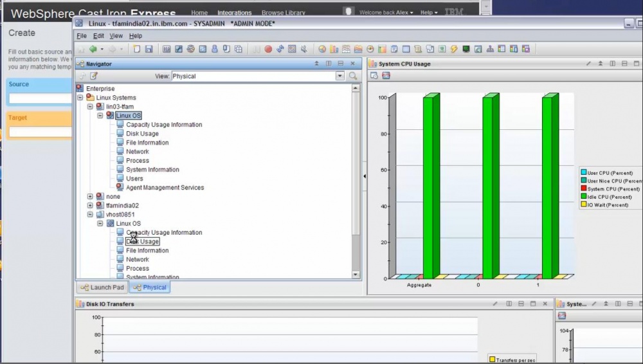Viewport: 643px width, 364px height.
Task: Select Disk Usage under vhost0851
Action: (x=142, y=242)
